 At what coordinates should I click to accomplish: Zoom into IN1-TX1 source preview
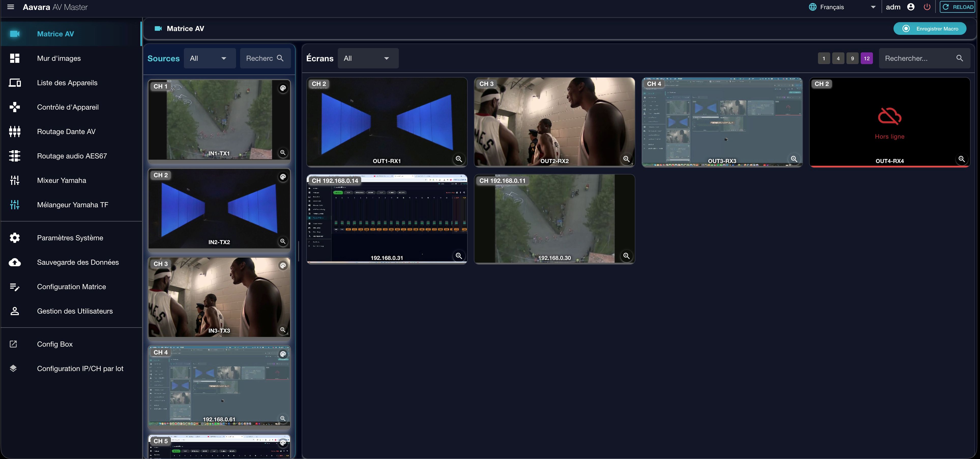click(x=283, y=153)
